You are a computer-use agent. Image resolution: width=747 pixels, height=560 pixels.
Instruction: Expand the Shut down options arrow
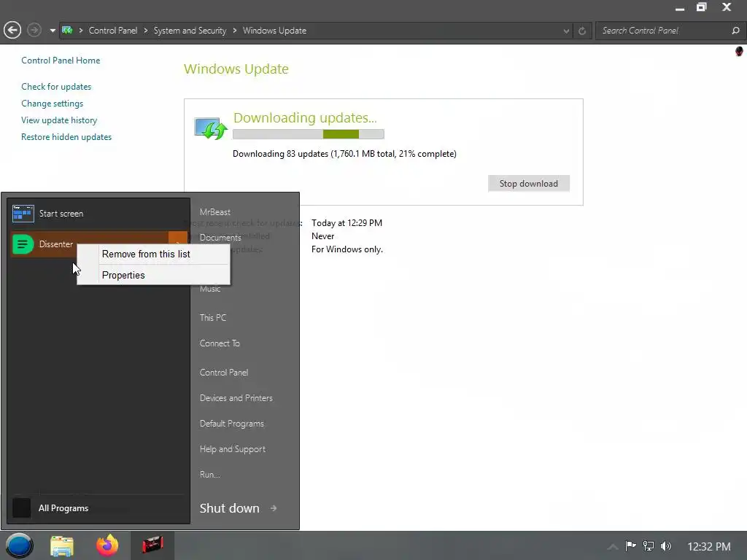[274, 508]
